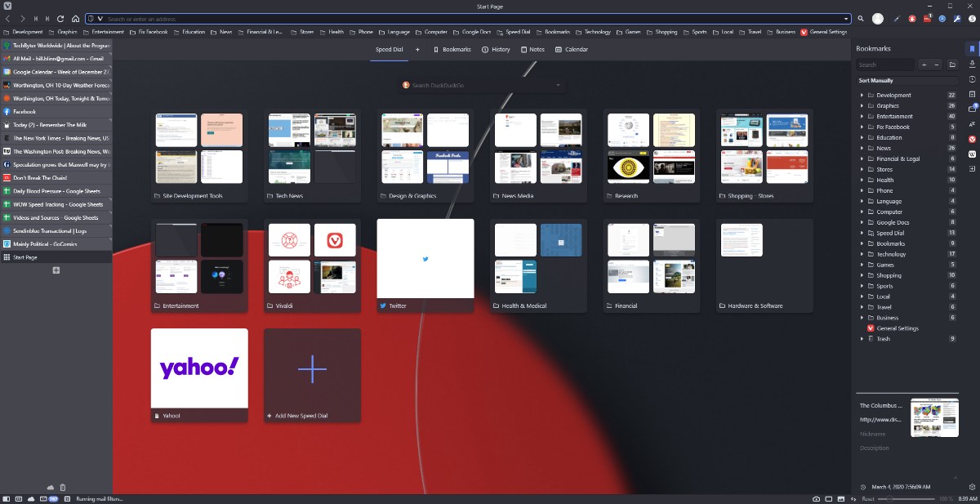Open the Bookmarks panel icon in side strip
Screen dimensions: 980x504
coord(972,49)
